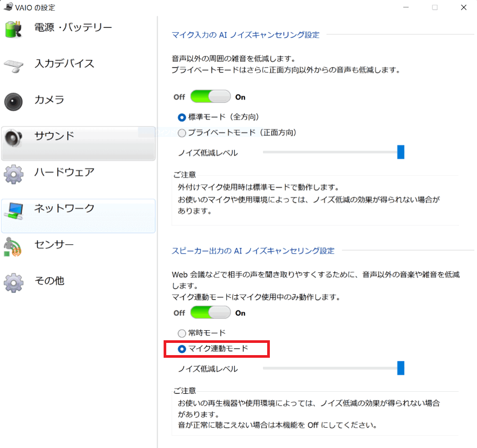Click the battery icon for 電源・バッテリー
This screenshot has height=448, width=477.
(x=13, y=30)
